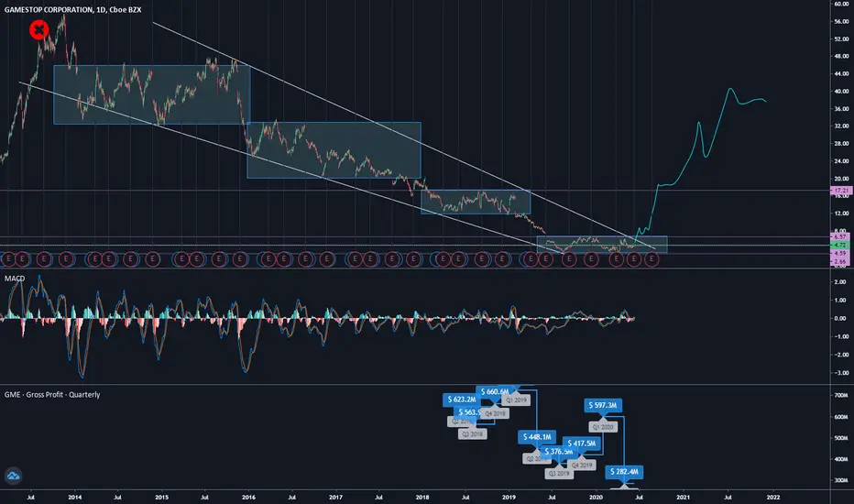
Task: Select the $ 282.4M gross profit label
Action: [x=624, y=472]
